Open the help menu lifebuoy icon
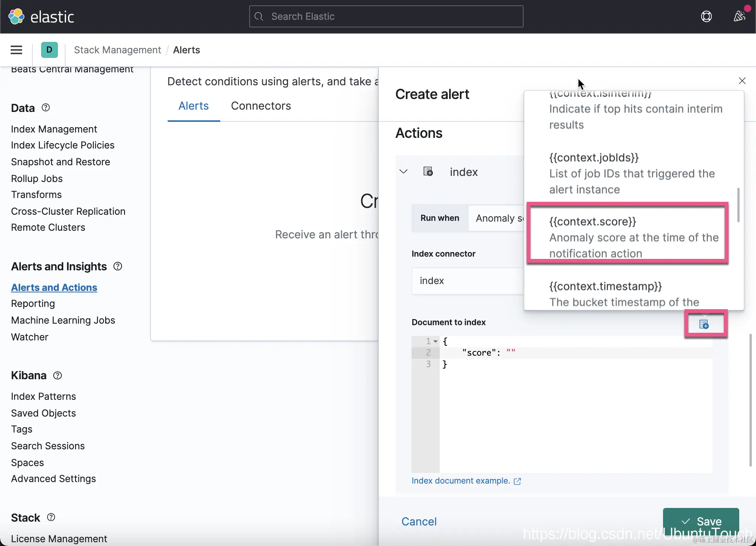Screen dimensions: 756x546 pyautogui.click(x=706, y=16)
